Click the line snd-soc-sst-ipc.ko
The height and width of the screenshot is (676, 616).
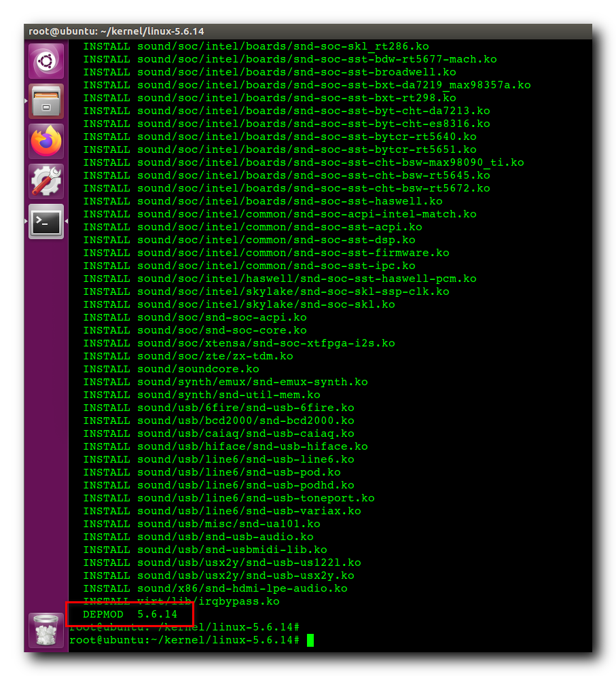pos(249,266)
